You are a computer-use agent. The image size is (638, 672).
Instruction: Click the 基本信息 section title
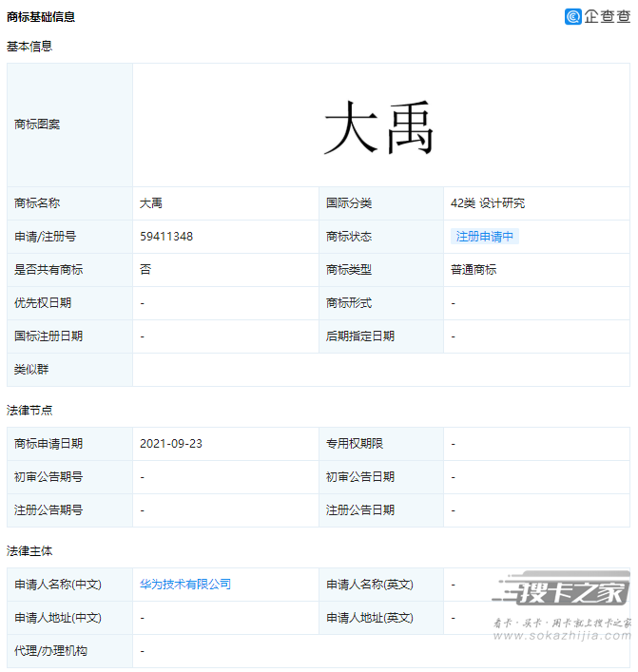click(x=29, y=47)
